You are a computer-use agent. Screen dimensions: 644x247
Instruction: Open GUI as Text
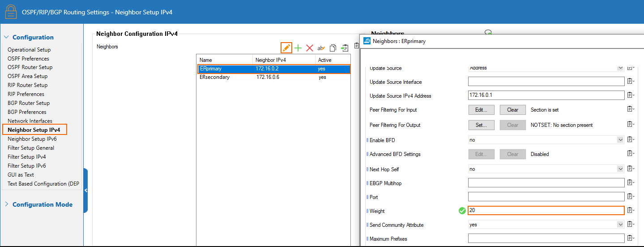[21, 175]
